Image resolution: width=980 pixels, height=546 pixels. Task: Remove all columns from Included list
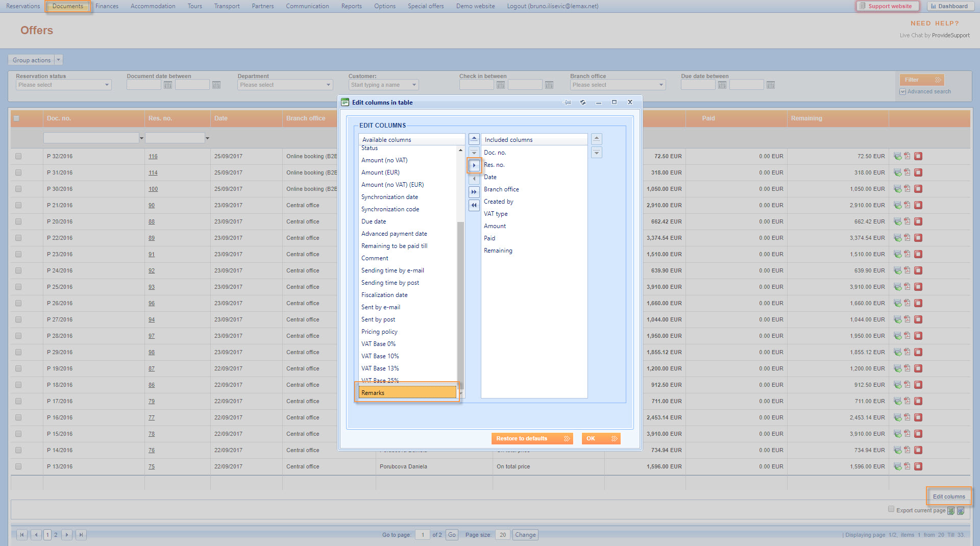pos(474,205)
